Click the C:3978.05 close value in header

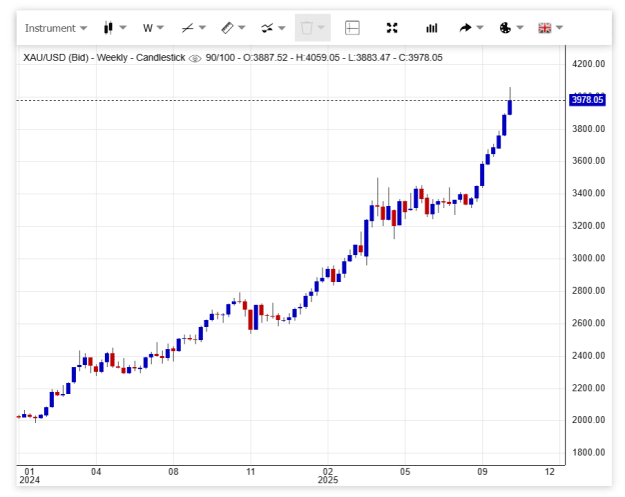(x=421, y=58)
